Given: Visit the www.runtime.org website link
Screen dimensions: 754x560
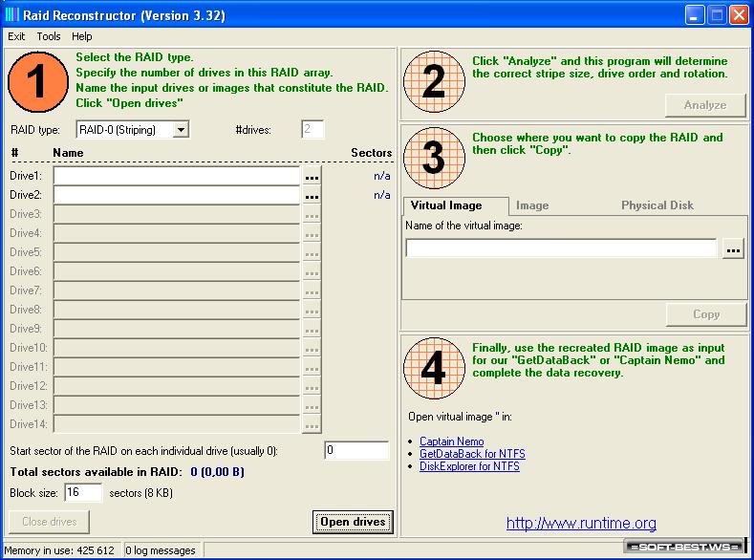Looking at the screenshot, I should (581, 523).
